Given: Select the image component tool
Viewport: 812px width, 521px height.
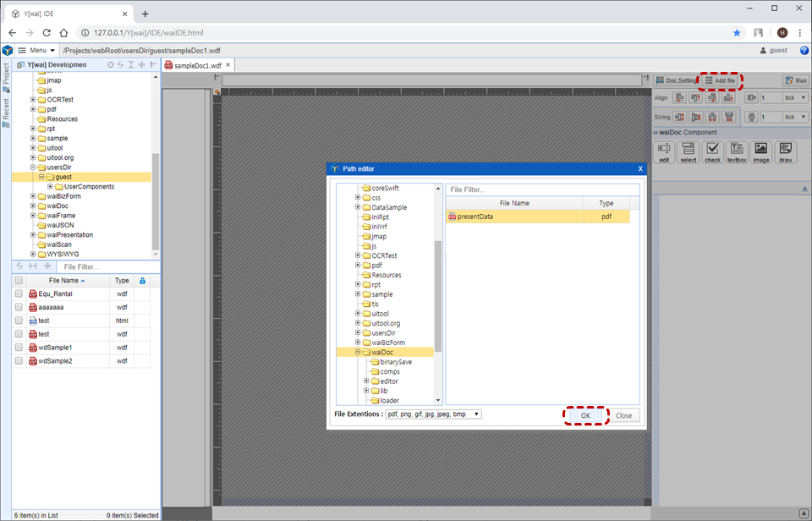Looking at the screenshot, I should tap(760, 150).
